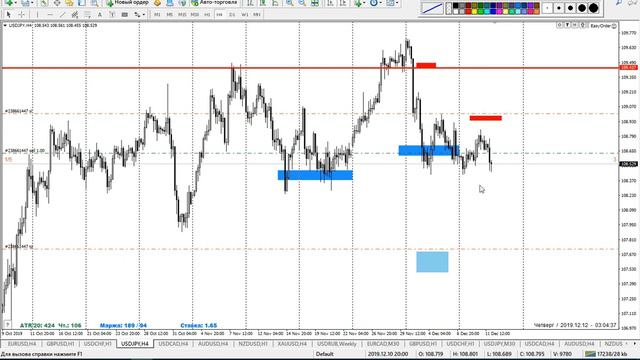
Task: Switch chart to line chart type
Action: tap(276, 3)
